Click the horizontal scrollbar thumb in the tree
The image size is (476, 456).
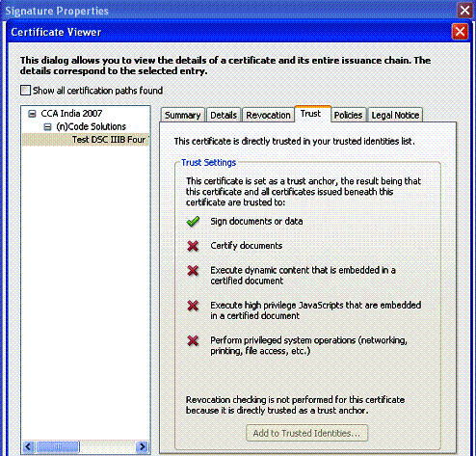[58, 446]
